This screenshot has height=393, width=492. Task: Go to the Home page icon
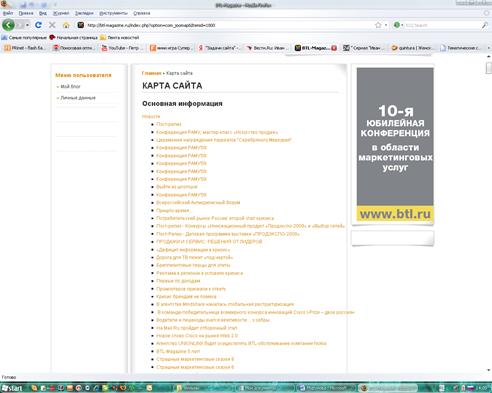coord(66,25)
